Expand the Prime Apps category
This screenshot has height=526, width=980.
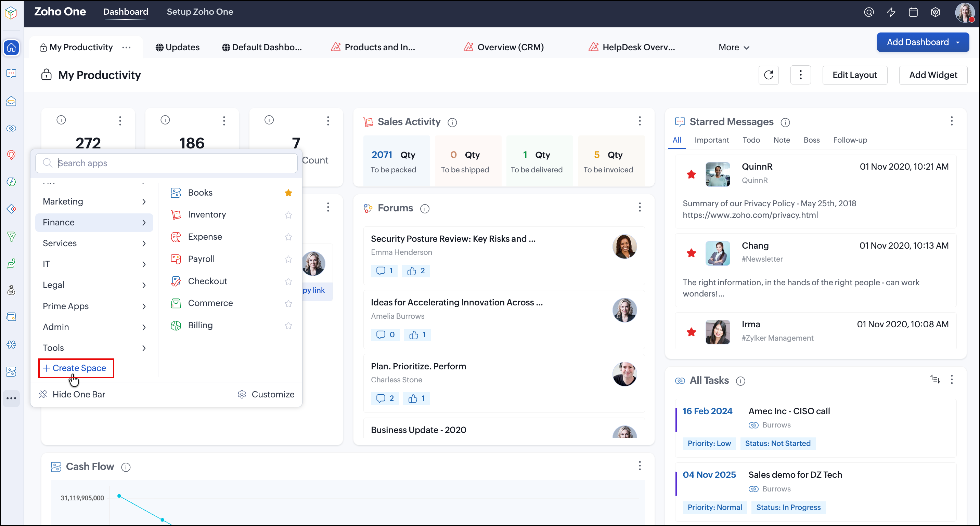click(94, 306)
